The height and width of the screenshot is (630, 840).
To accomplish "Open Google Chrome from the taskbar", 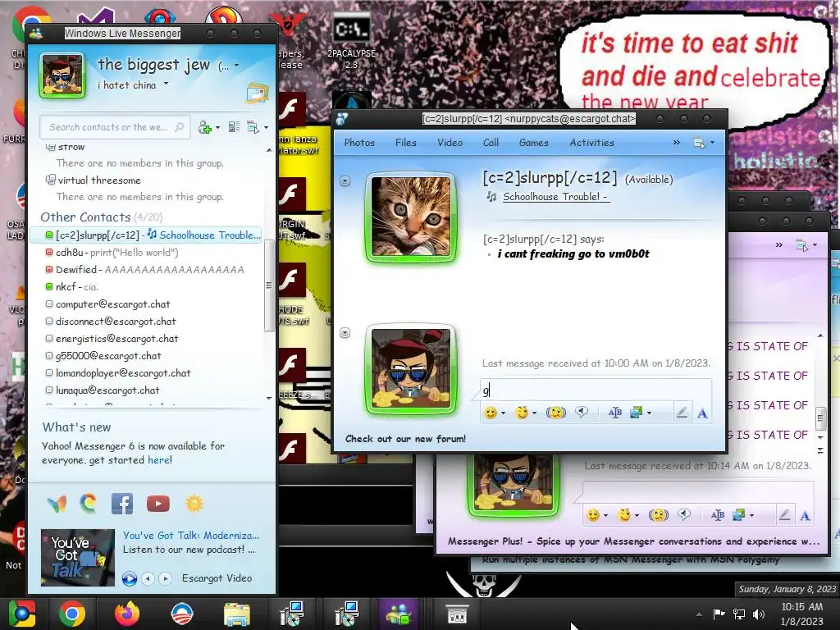I will click(72, 614).
